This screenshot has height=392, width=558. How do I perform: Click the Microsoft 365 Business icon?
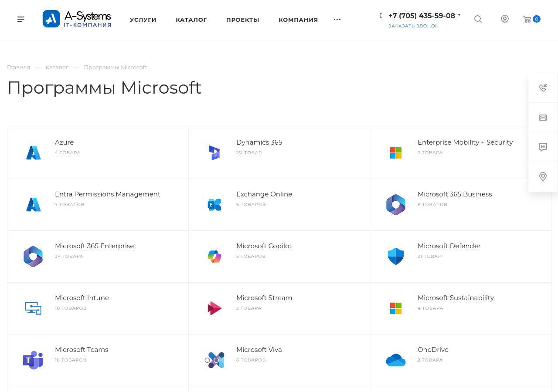[x=396, y=205]
